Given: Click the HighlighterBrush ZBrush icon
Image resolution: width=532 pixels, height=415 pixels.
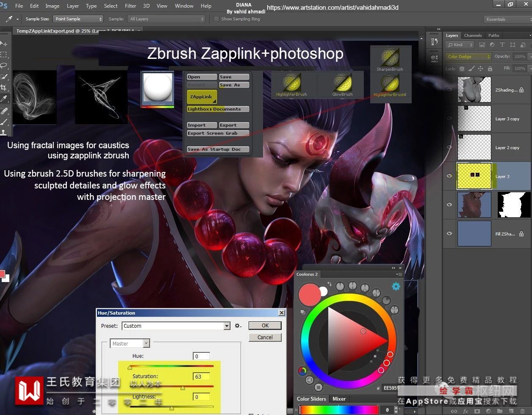Looking at the screenshot, I should point(292,84).
